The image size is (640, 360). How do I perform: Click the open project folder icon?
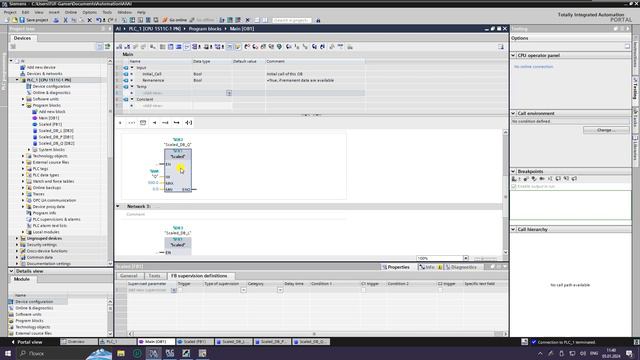coord(15,20)
